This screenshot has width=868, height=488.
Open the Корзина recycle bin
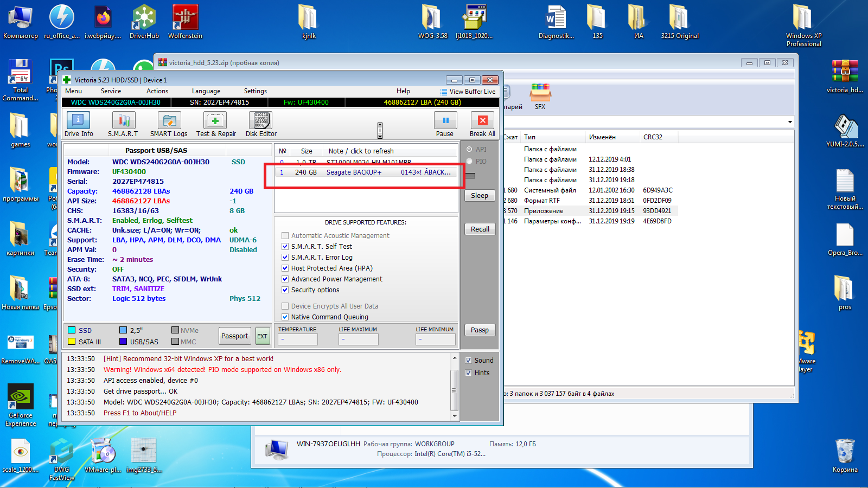(845, 456)
